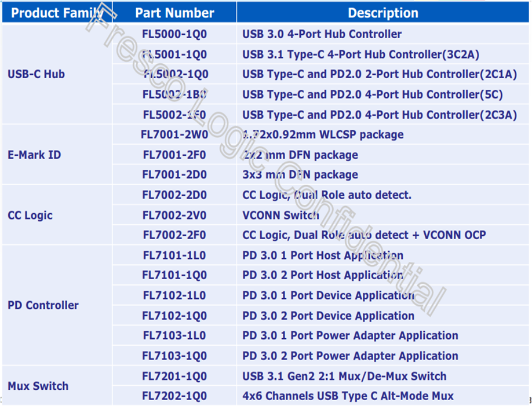The height and width of the screenshot is (406, 532).
Task: Click part number FL7002-2D0
Action: point(174,195)
